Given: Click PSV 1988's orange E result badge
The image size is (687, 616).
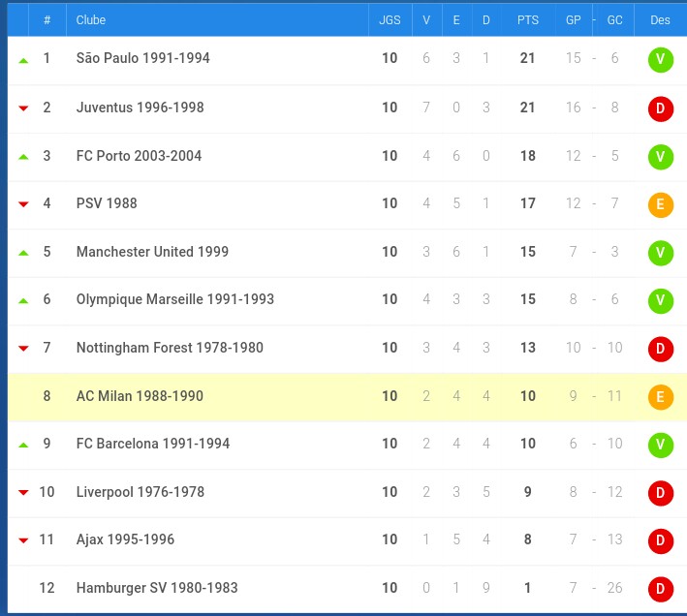Looking at the screenshot, I should 660,204.
